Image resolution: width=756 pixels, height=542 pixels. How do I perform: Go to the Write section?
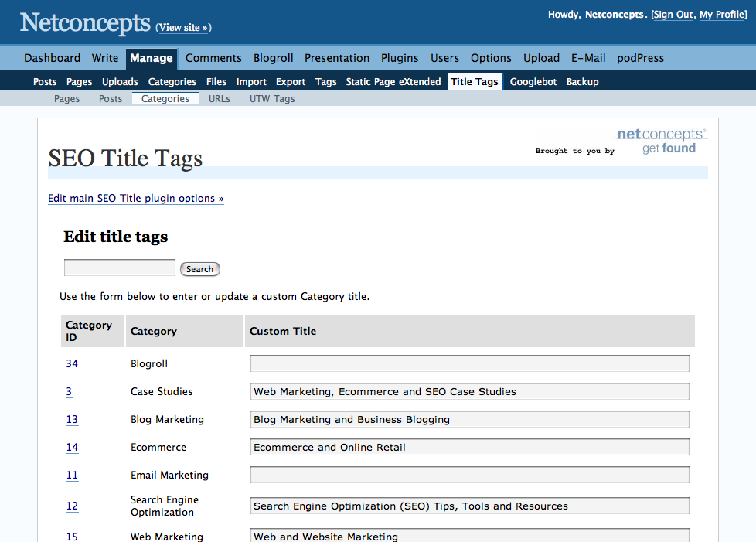pyautogui.click(x=105, y=58)
